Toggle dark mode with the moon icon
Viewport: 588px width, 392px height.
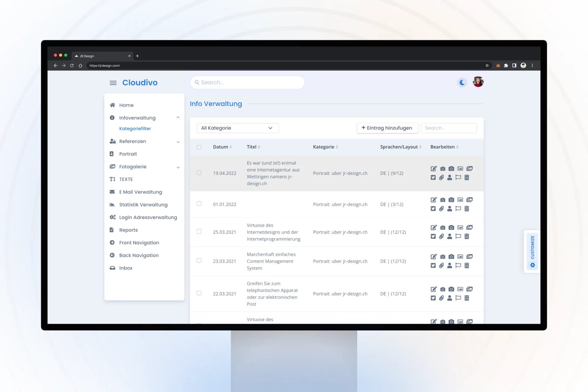[462, 82]
